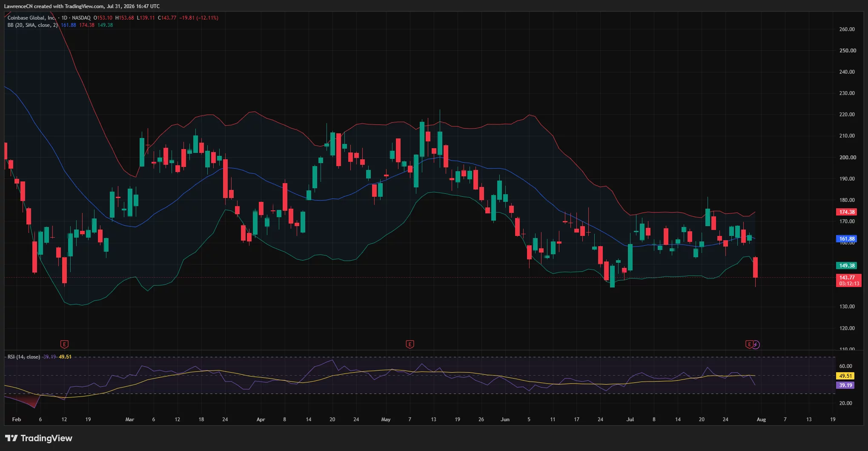Screen dimensions: 868x451
Task: Open the BB (20, SMA, close, 2) indicator legend
Action: [32, 25]
